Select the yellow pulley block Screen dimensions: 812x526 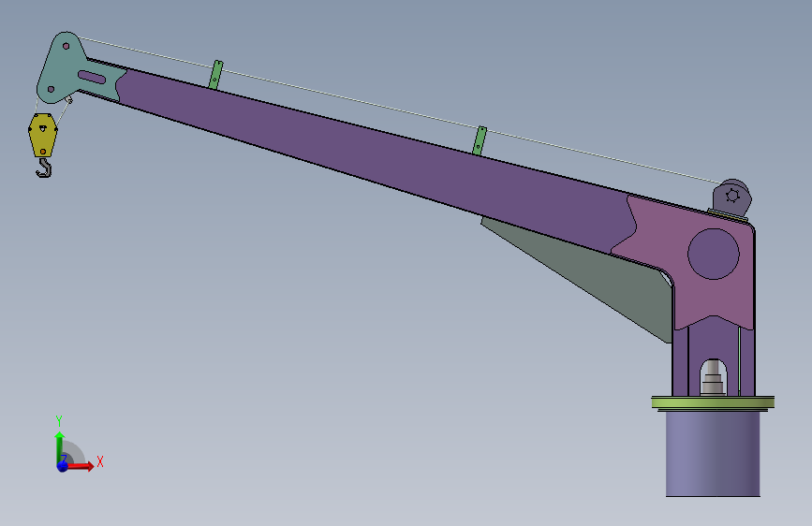click(42, 135)
